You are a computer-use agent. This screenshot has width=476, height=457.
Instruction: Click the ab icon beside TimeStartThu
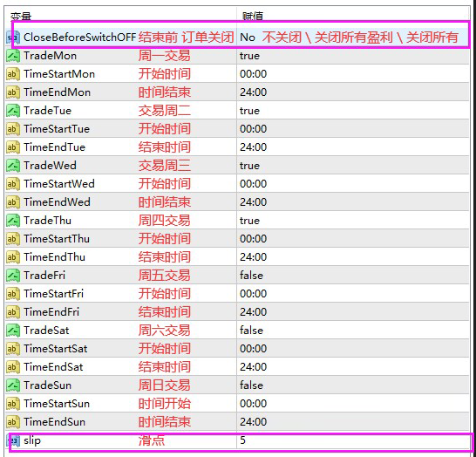point(13,239)
